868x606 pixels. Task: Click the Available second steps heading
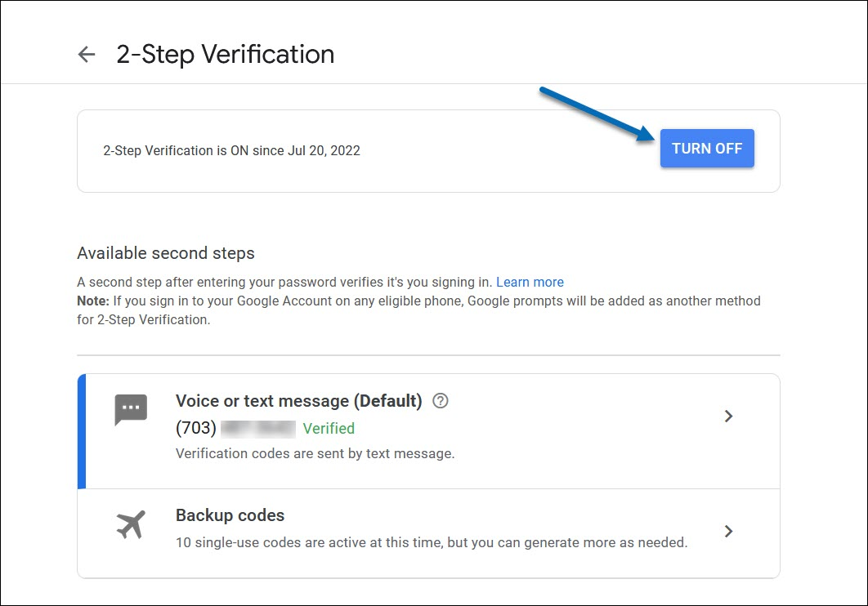coord(166,253)
